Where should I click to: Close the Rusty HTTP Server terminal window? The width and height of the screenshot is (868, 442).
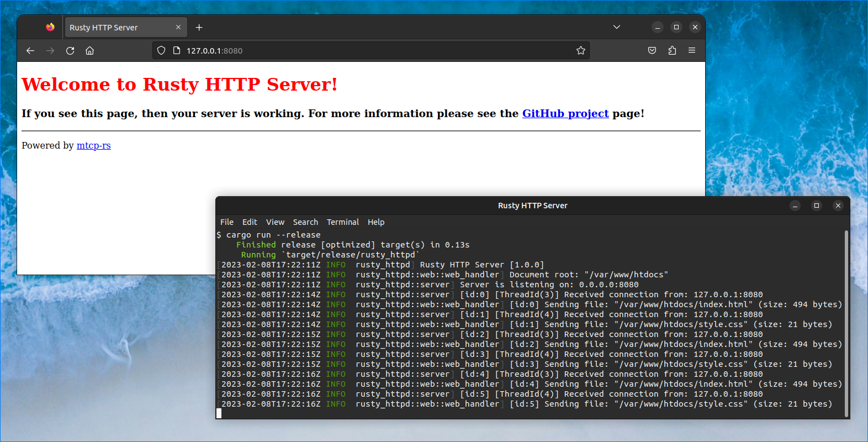pyautogui.click(x=838, y=206)
